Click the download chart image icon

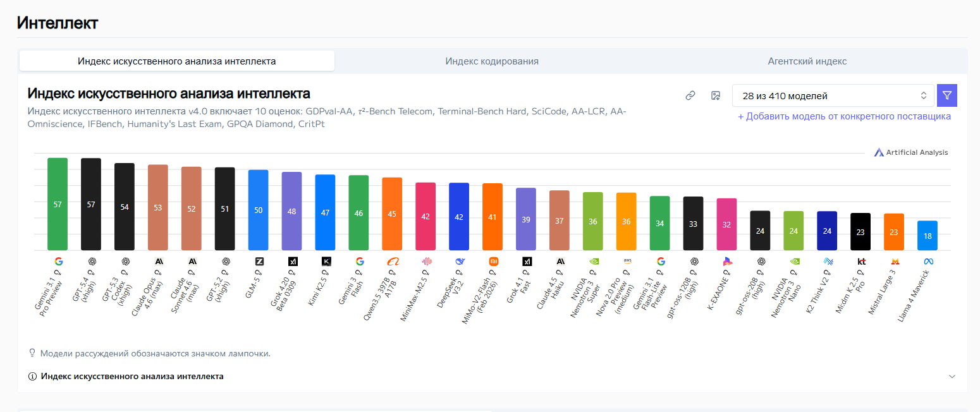716,95
